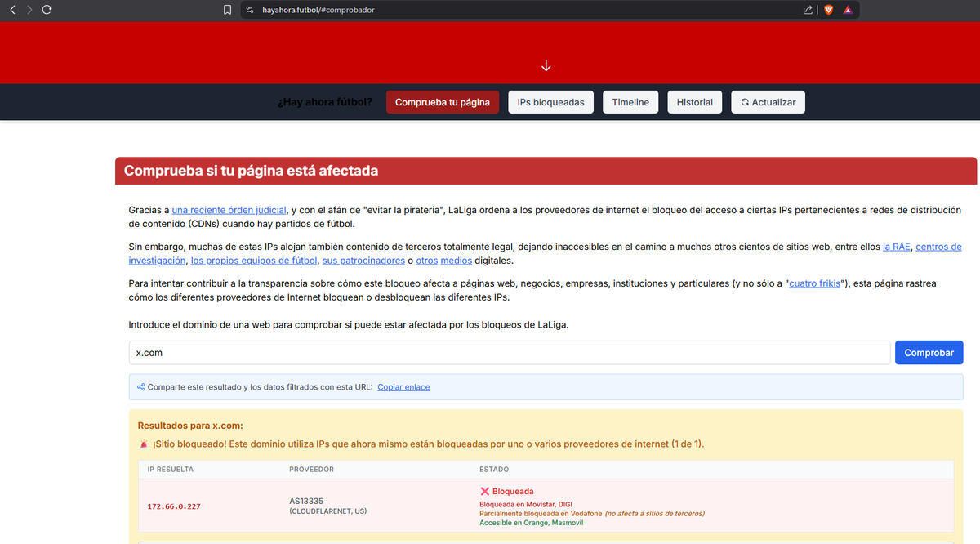Open the 'una reciente órden judicial' link
The height and width of the screenshot is (544, 980).
229,210
